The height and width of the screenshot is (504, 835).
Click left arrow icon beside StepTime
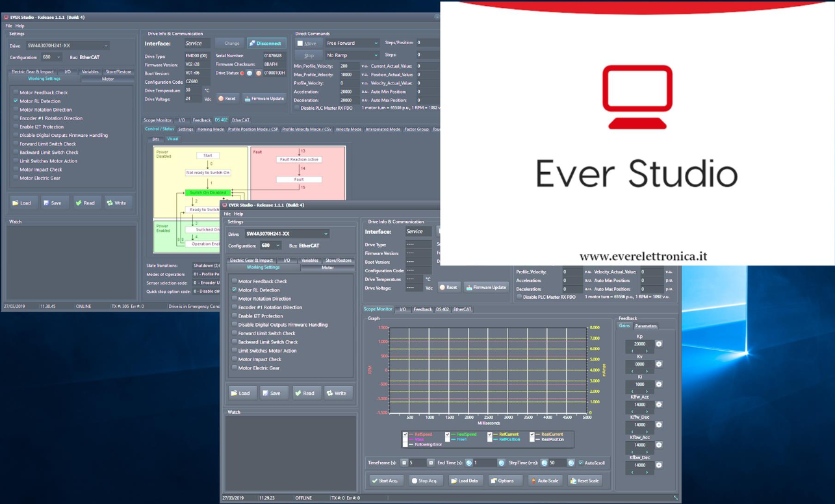tap(544, 463)
